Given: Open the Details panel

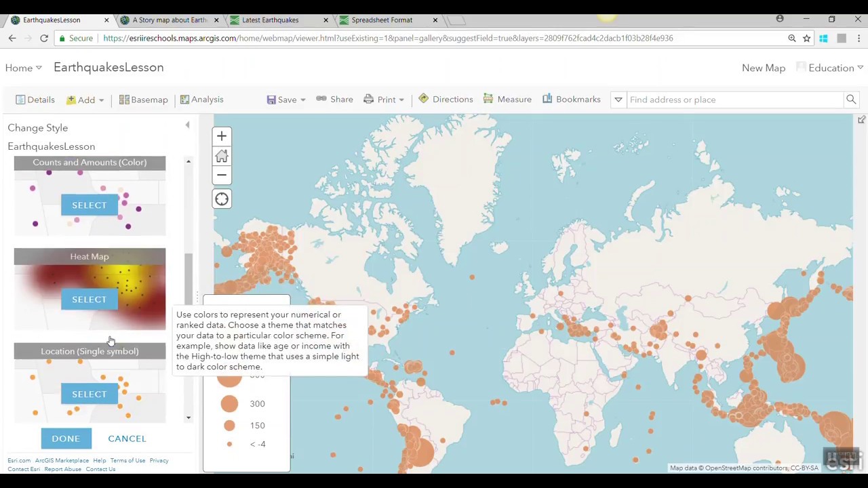Looking at the screenshot, I should pyautogui.click(x=35, y=100).
